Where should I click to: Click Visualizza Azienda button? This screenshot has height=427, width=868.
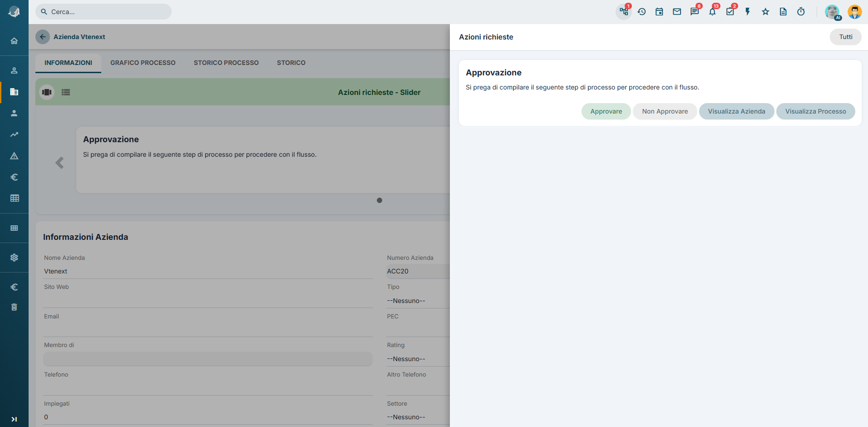click(x=736, y=111)
